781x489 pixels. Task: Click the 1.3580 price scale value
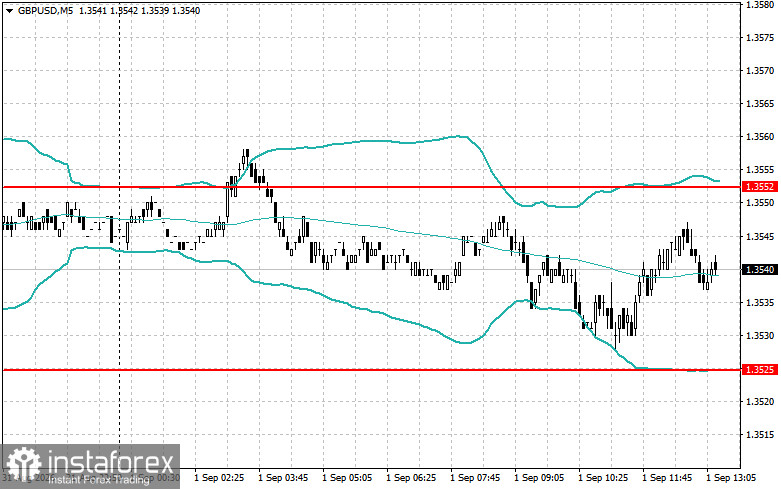pyautogui.click(x=760, y=5)
